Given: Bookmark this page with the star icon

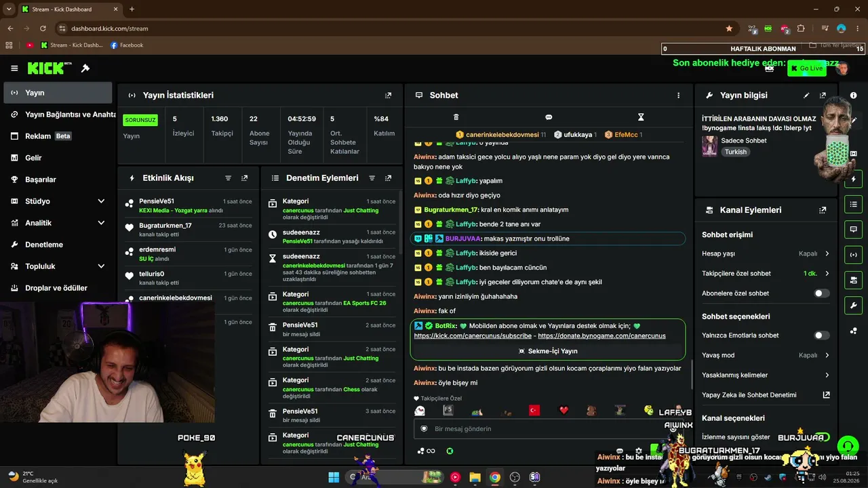Looking at the screenshot, I should tap(729, 28).
